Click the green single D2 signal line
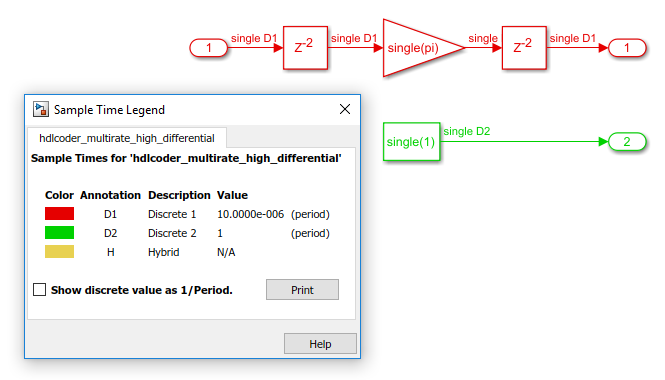Screen dimensions: 665x380 [x=524, y=142]
